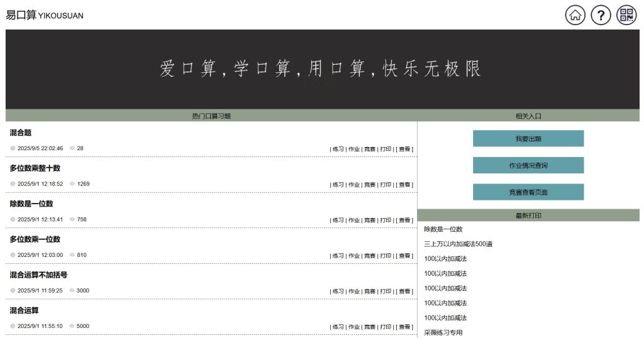Click the 易口算 YIKOUSUAN logo

(x=45, y=15)
